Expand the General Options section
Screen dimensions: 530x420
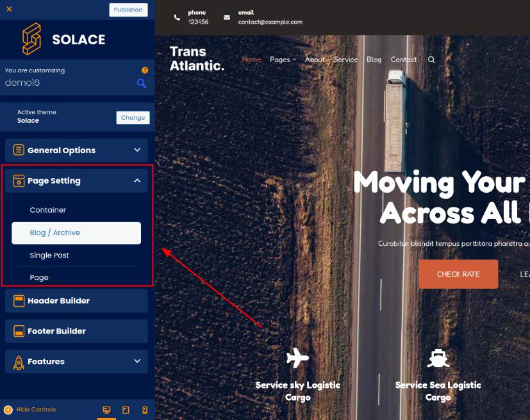[x=76, y=150]
